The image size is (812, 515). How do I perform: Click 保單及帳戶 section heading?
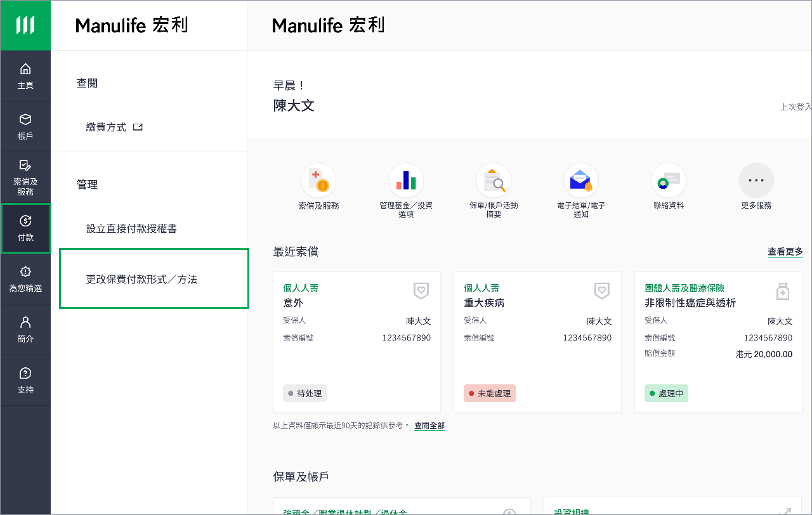click(x=301, y=476)
